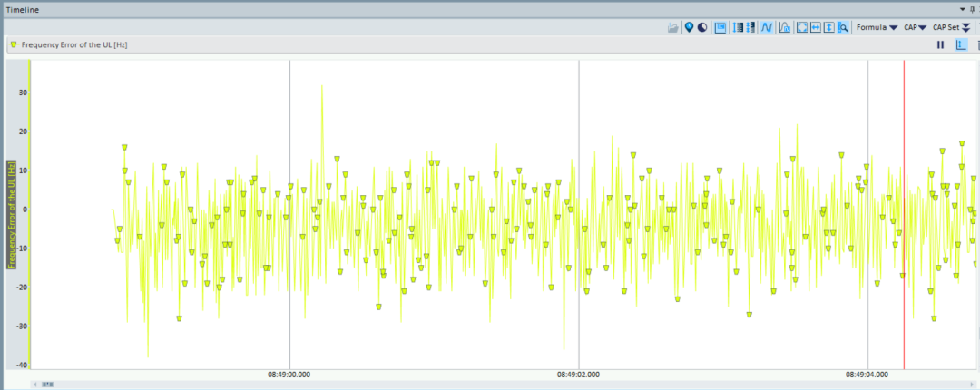Click the open folder icon in toolbar

(672, 27)
